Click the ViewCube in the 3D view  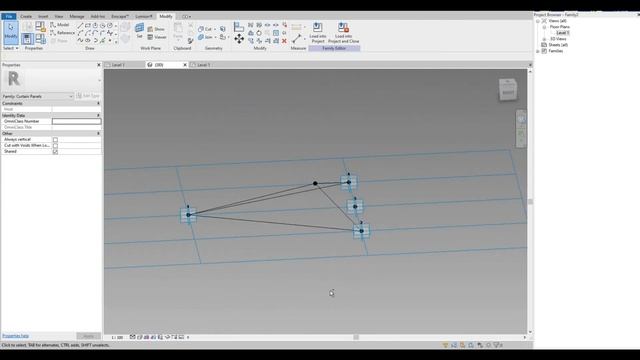(x=508, y=89)
